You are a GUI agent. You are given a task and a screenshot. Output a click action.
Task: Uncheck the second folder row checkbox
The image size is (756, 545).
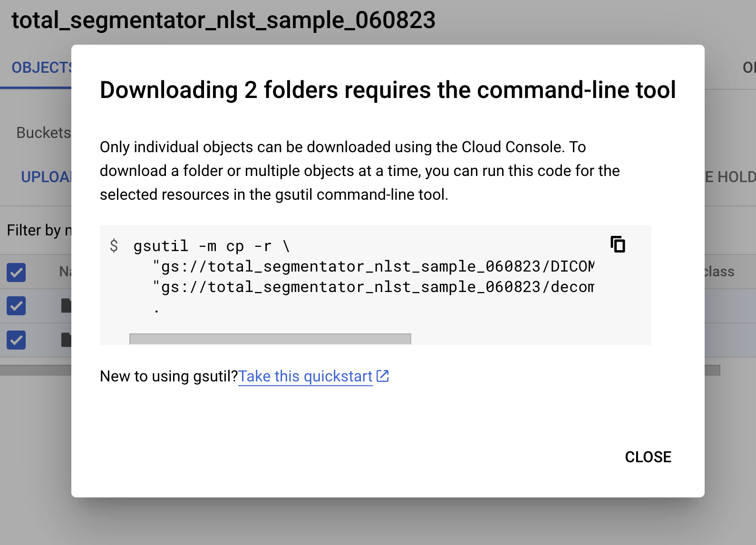16,340
